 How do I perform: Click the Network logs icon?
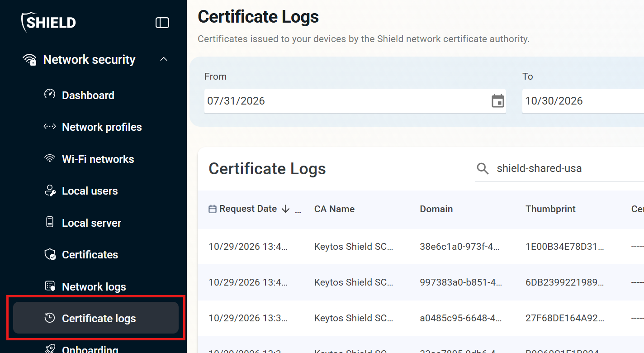click(50, 286)
